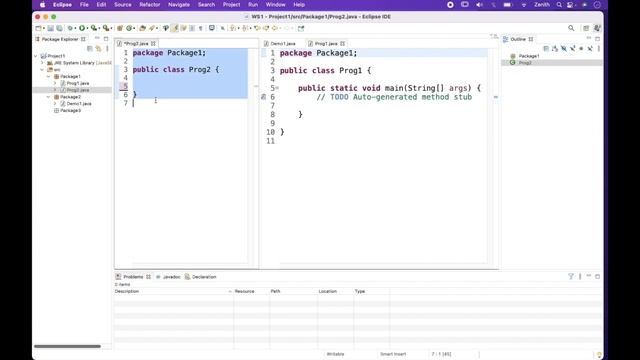This screenshot has width=640, height=360.
Task: Click the Debug bug icon in toolbar
Action: (x=70, y=28)
